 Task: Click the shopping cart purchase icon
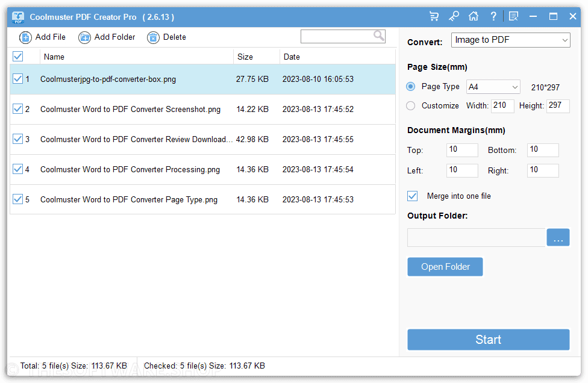(434, 16)
